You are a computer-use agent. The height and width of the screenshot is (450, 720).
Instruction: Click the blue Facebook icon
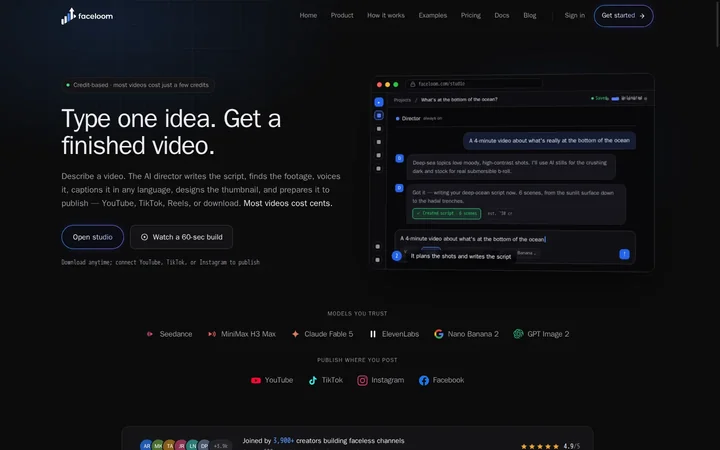(424, 380)
